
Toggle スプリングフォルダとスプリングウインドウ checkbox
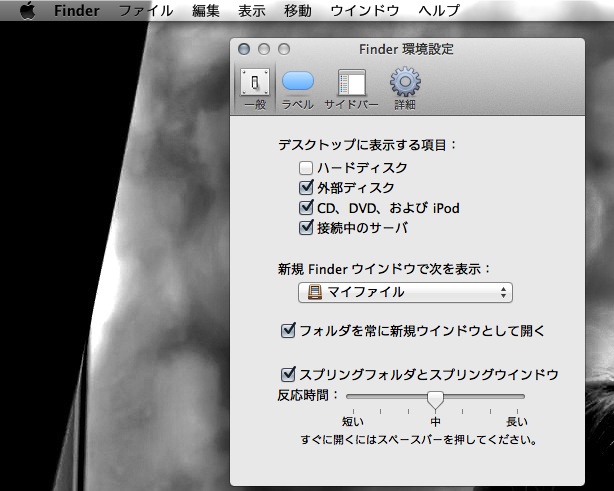pos(288,374)
